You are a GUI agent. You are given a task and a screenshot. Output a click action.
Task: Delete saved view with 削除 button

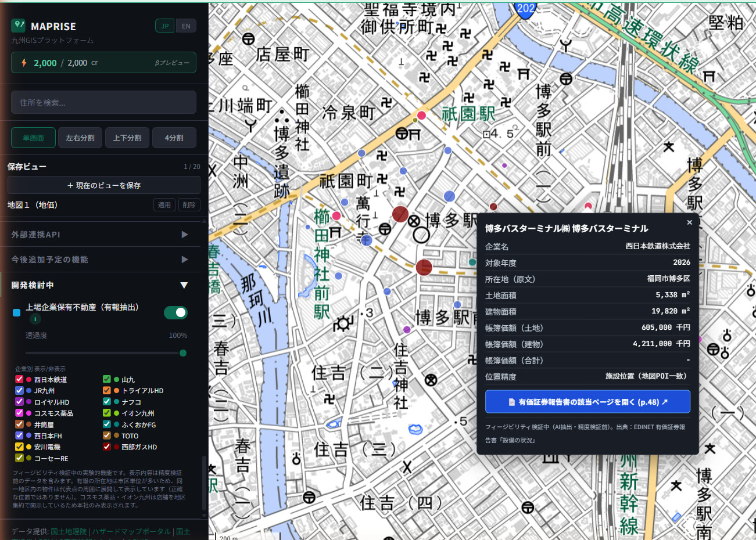pyautogui.click(x=189, y=205)
